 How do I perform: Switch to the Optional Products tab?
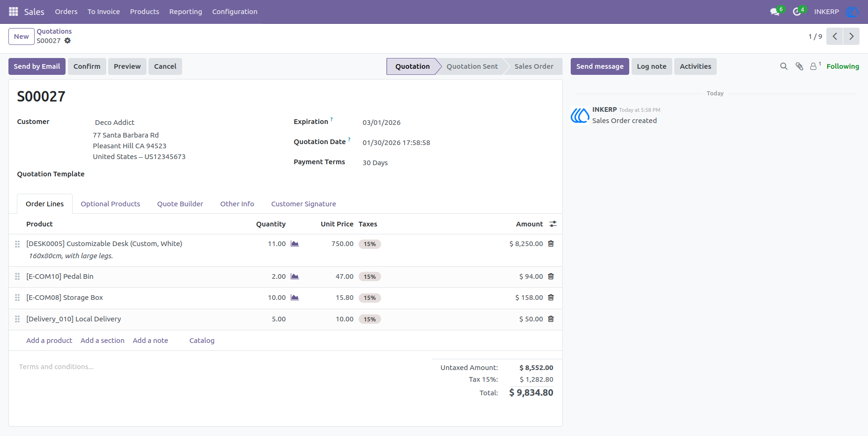point(110,204)
